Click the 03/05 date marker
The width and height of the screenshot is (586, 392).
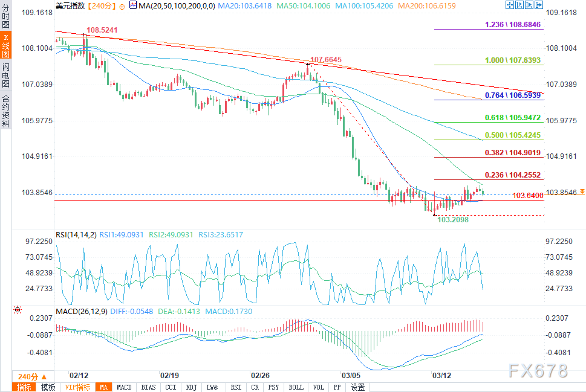pos(351,375)
